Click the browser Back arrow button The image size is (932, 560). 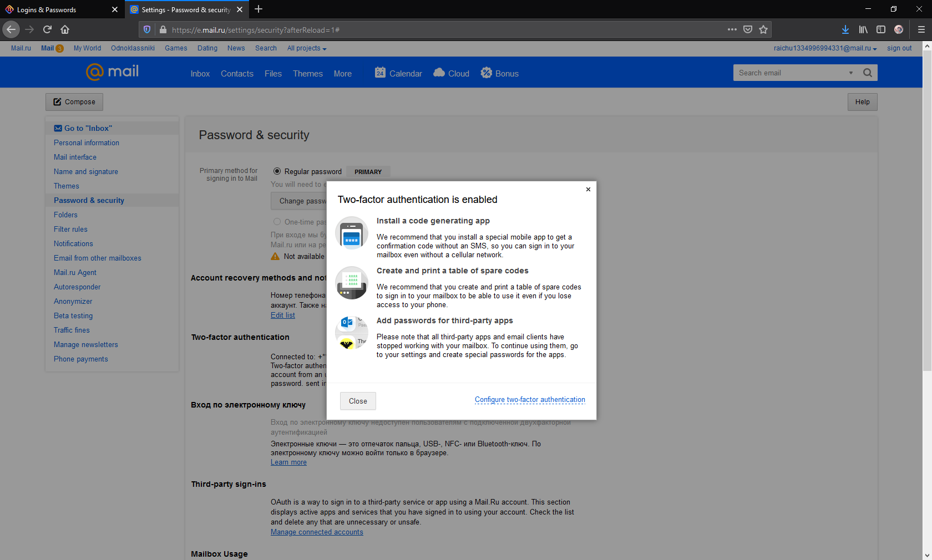(x=11, y=29)
